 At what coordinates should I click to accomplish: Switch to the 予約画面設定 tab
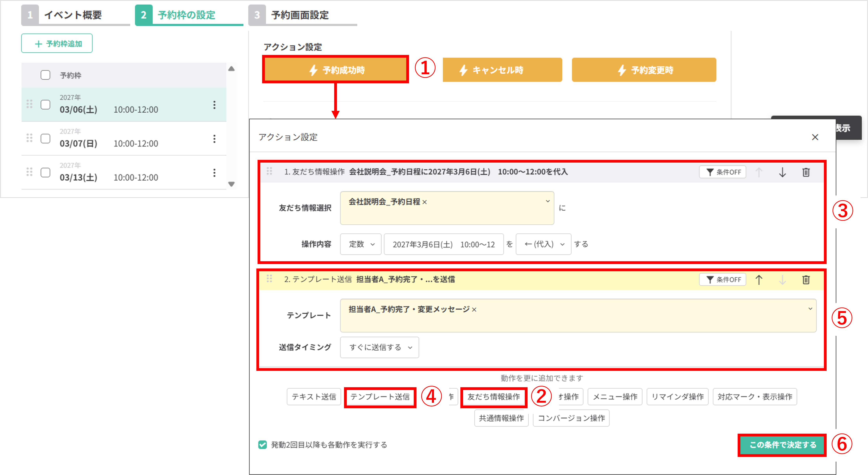300,15
